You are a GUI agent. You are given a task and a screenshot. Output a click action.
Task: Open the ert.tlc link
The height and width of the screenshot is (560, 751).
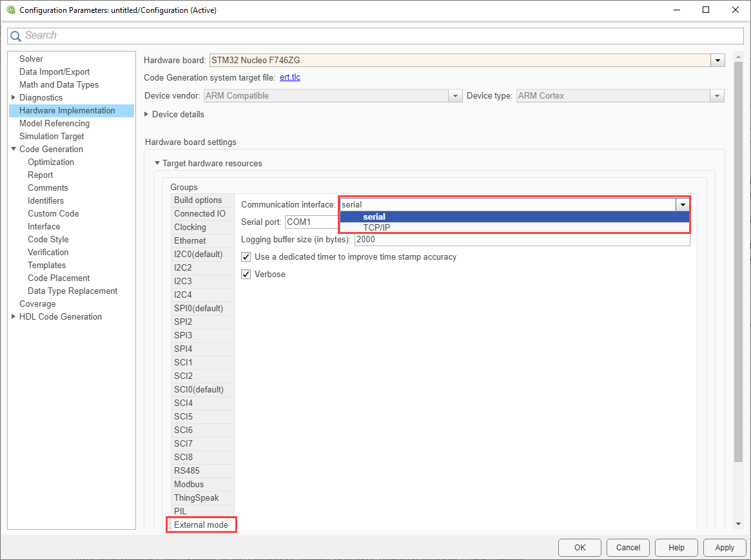tap(290, 77)
